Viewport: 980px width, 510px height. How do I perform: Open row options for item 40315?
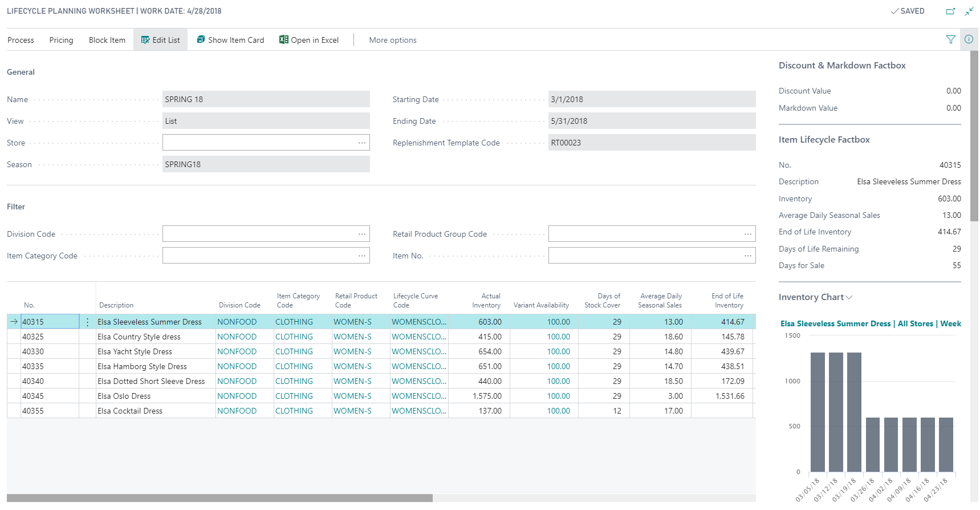(87, 322)
